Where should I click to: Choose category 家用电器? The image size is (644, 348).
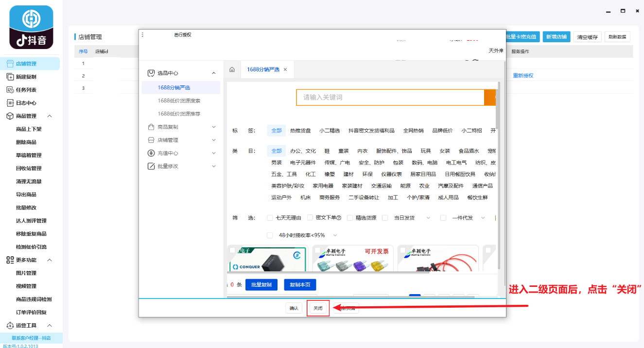click(x=323, y=186)
